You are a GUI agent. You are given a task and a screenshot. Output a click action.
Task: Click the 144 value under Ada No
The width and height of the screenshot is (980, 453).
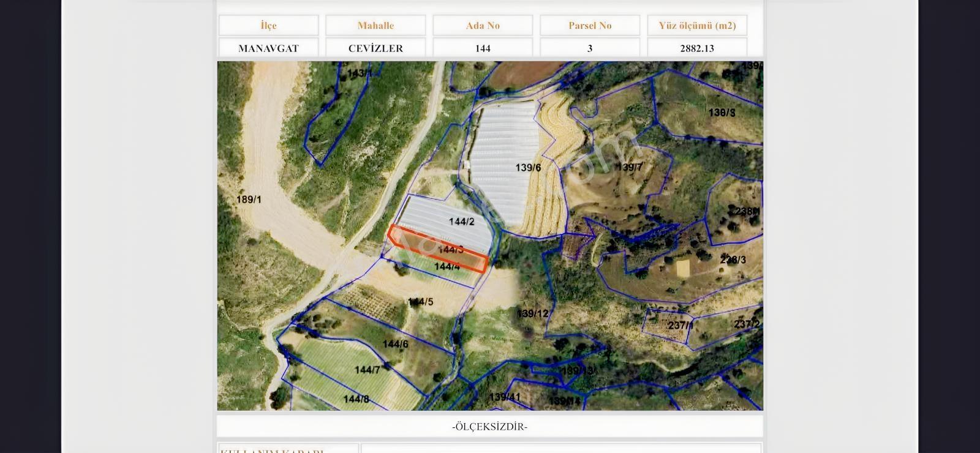(x=483, y=48)
